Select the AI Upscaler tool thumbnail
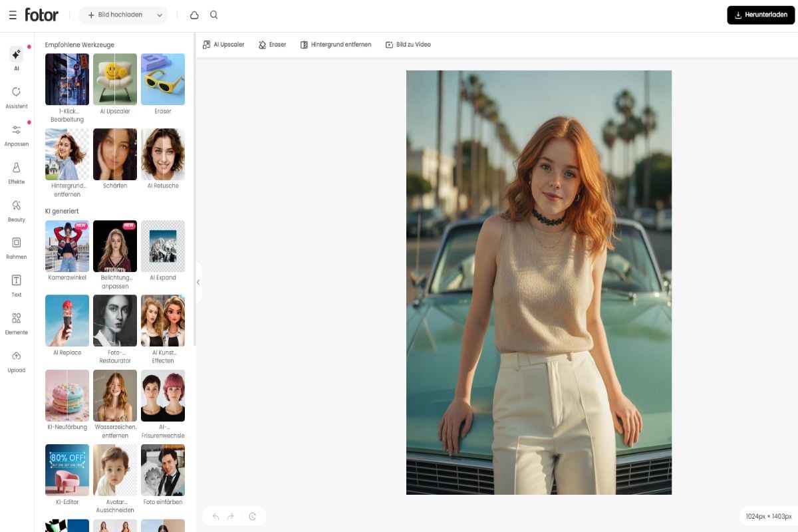The width and height of the screenshot is (798, 532). point(115,79)
